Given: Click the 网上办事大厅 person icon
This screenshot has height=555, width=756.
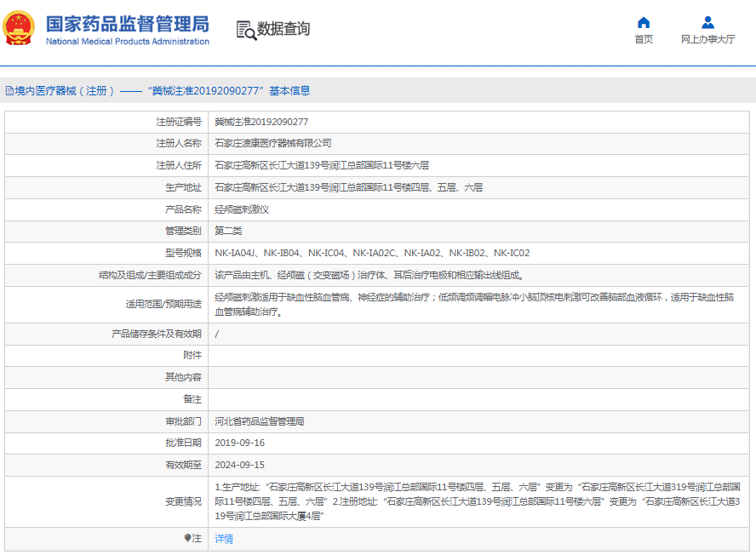Looking at the screenshot, I should pos(707,22).
